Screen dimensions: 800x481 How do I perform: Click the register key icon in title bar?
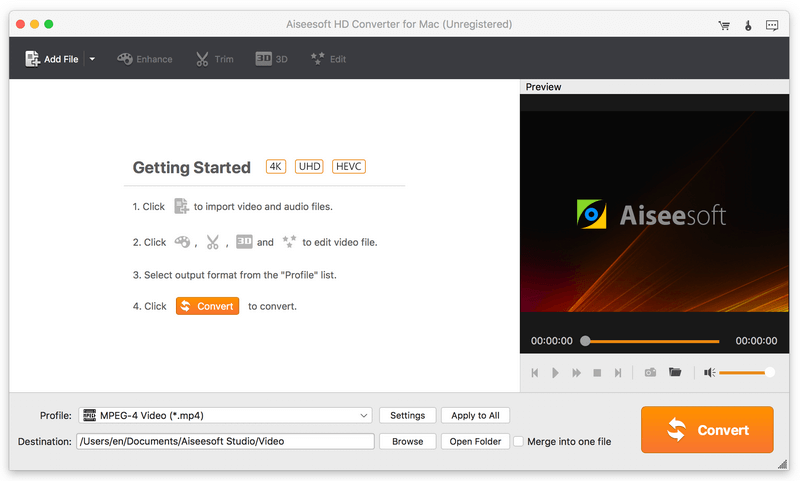748,26
